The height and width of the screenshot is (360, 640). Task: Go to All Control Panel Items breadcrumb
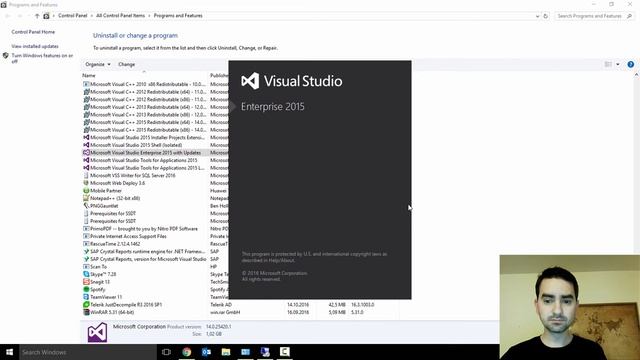pos(120,16)
